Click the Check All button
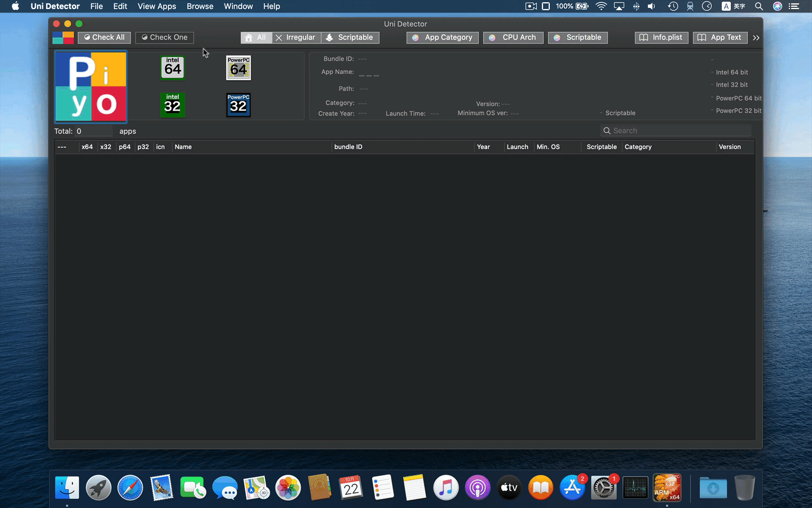This screenshot has width=812, height=508. point(104,37)
